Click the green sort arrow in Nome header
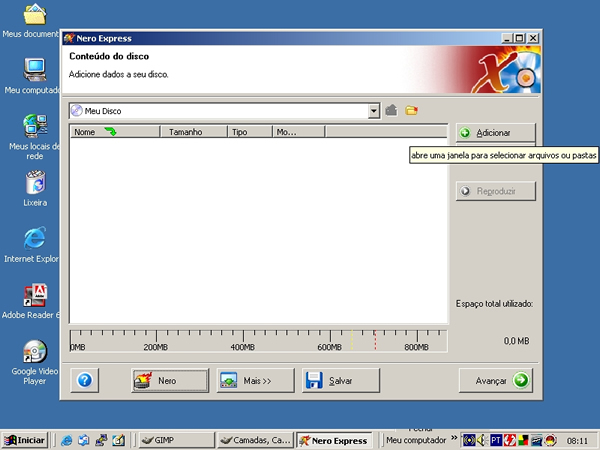This screenshot has height=450, width=600. click(110, 132)
